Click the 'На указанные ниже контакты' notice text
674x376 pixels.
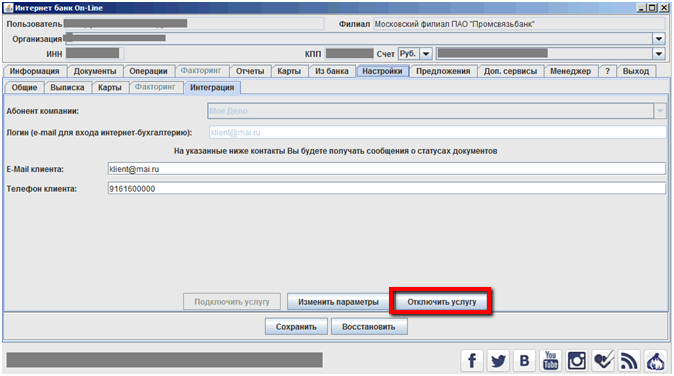pos(336,151)
